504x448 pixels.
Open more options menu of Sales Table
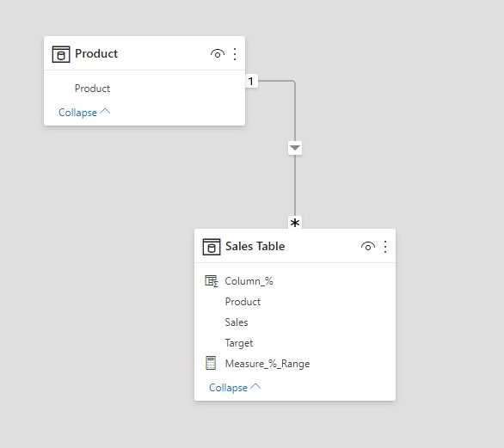(385, 247)
